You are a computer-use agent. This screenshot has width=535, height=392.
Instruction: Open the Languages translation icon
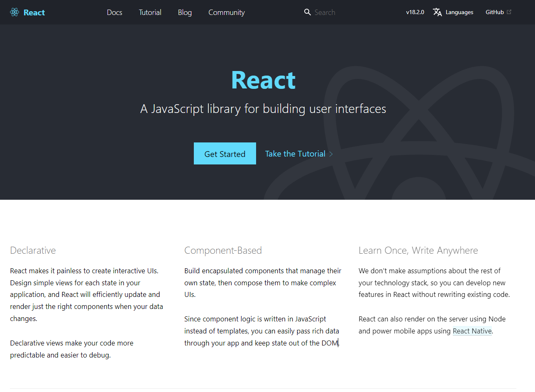[437, 12]
